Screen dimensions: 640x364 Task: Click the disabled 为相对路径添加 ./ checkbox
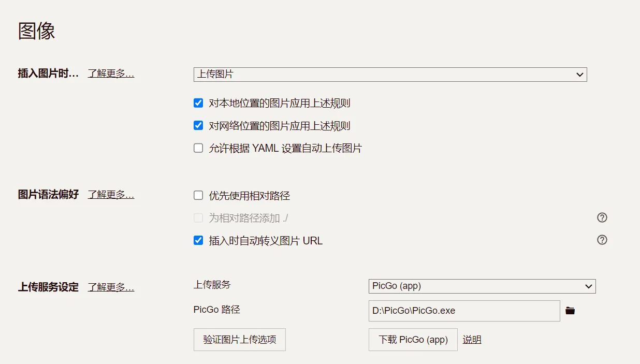click(198, 217)
